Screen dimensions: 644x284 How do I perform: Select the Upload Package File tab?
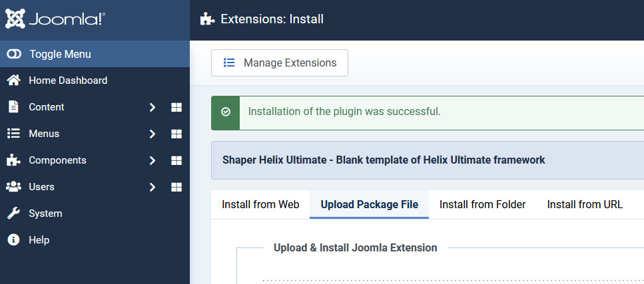(370, 205)
